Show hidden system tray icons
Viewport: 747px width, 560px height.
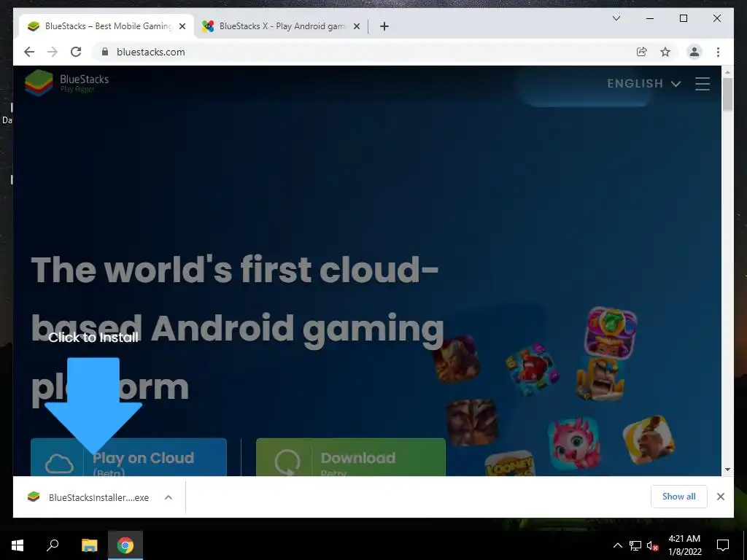coord(617,545)
